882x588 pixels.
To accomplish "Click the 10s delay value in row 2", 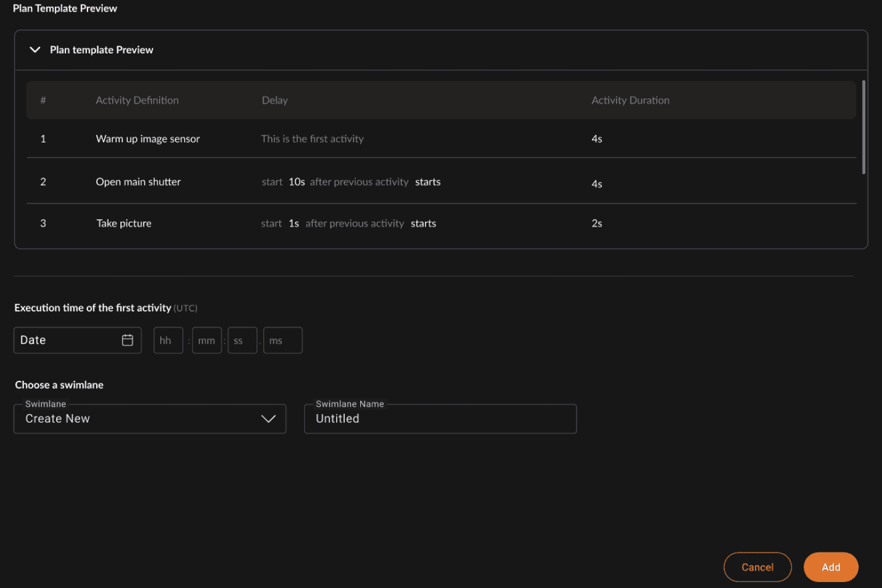I will point(297,182).
